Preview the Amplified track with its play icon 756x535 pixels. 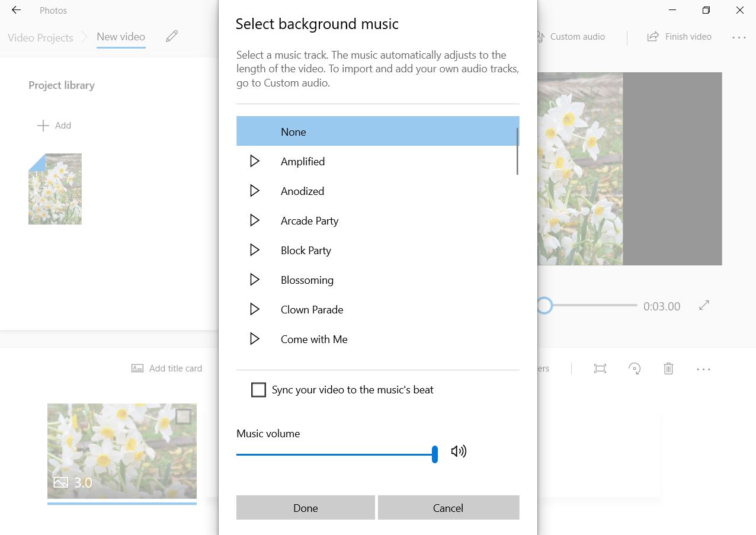(255, 161)
